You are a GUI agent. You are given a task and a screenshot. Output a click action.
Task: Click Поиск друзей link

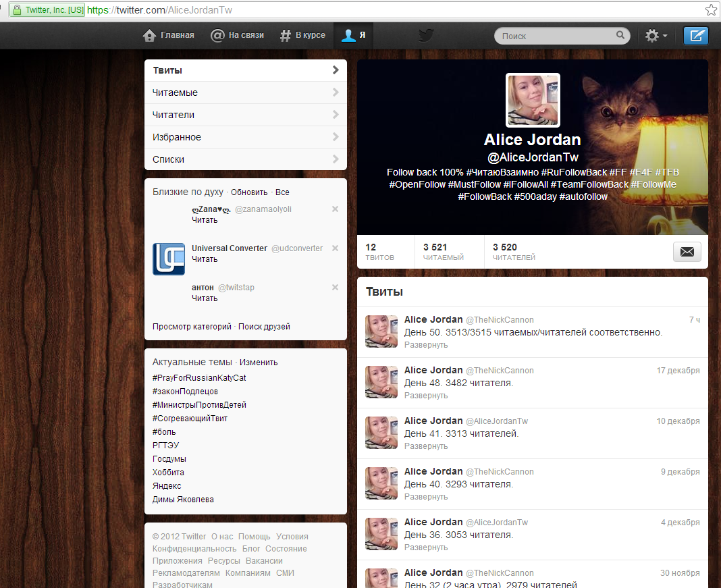coord(264,327)
